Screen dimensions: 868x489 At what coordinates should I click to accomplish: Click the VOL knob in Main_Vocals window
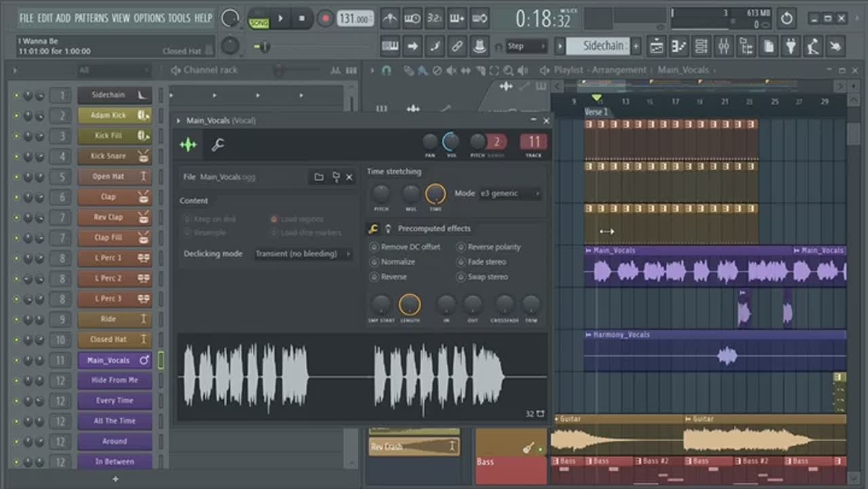450,142
